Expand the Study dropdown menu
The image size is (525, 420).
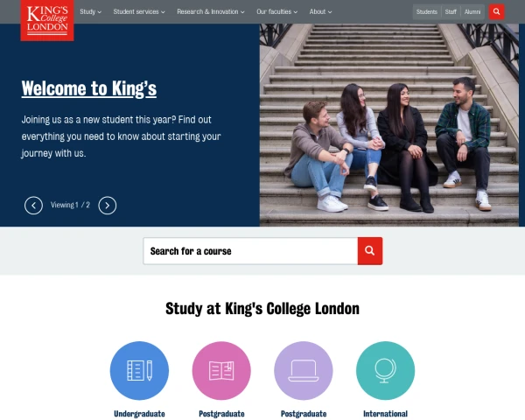90,11
